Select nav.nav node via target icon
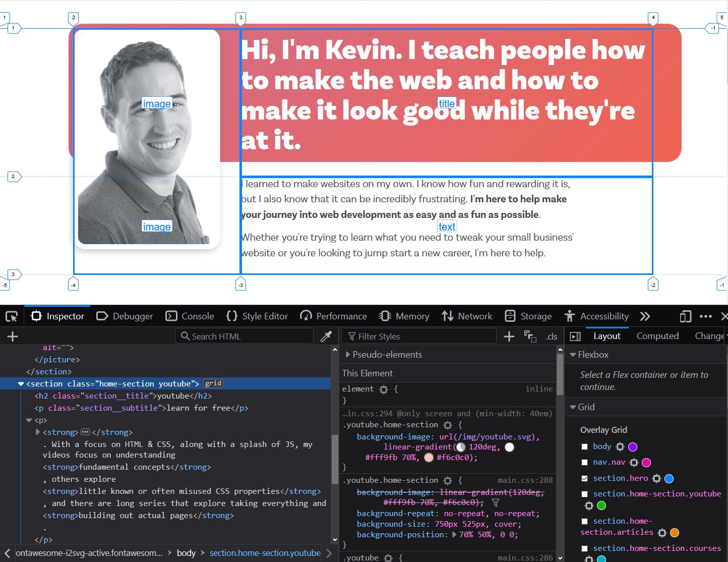 [x=634, y=462]
